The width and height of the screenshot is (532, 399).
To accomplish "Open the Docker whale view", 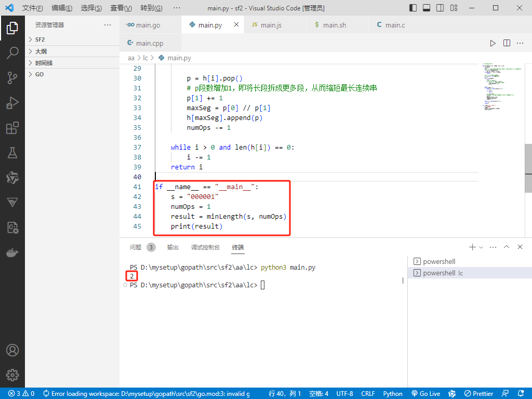I will (12, 252).
